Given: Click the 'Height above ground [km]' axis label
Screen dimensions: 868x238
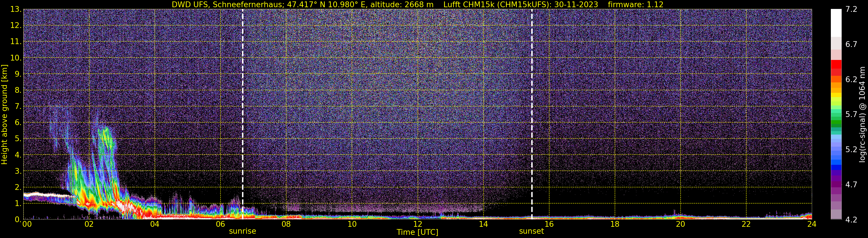Looking at the screenshot, I should 4,115.
